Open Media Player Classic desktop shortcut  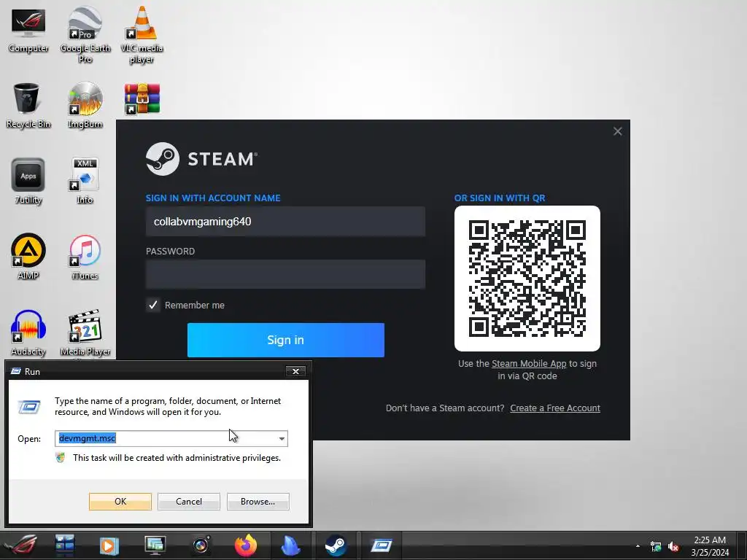point(85,332)
